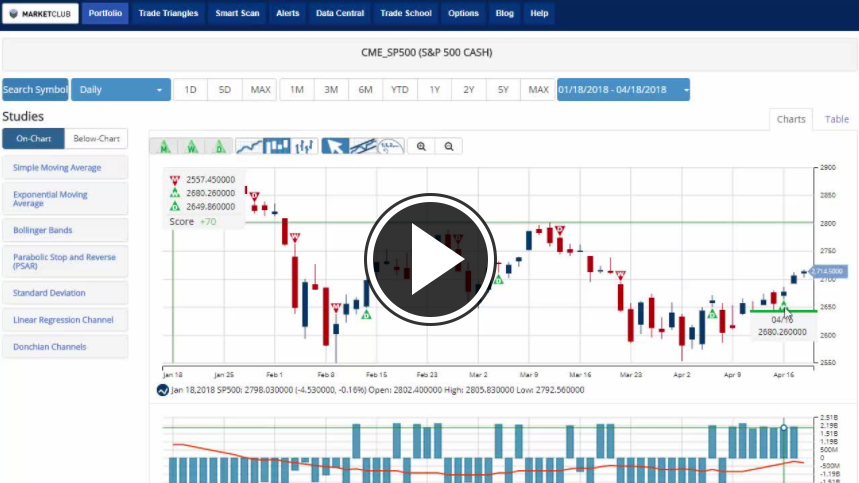Click the Studies heading

click(23, 116)
